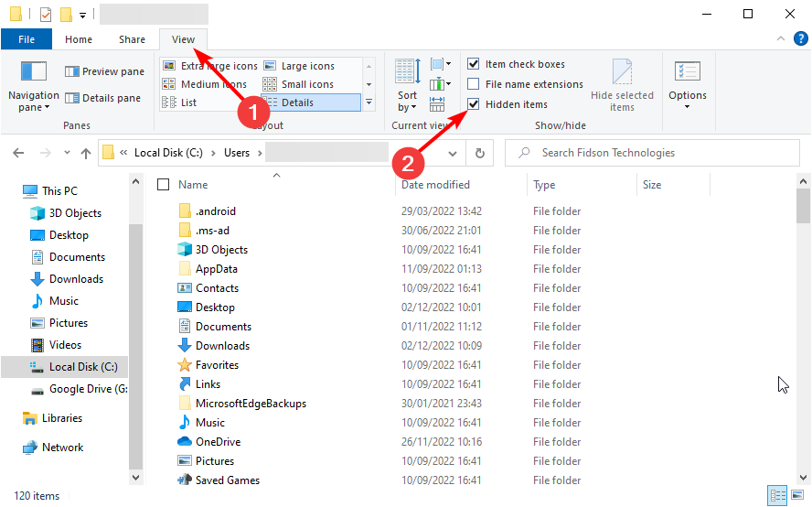The width and height of the screenshot is (812, 507).
Task: Click Local Disk (C:) in address path
Action: pyautogui.click(x=168, y=153)
